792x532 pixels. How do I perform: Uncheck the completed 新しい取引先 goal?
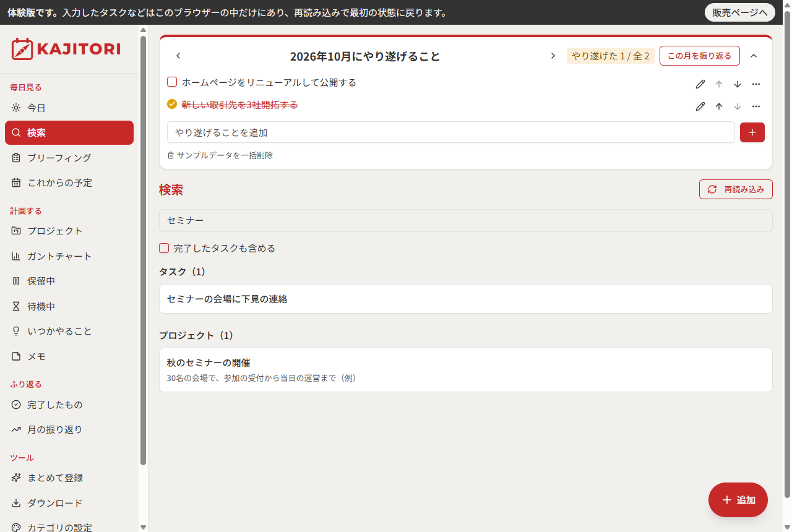[x=172, y=104]
